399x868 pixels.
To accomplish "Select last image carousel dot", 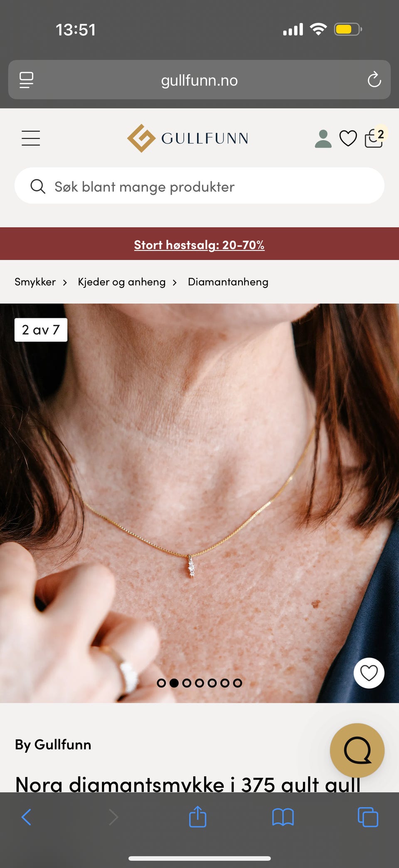I will pos(237,683).
